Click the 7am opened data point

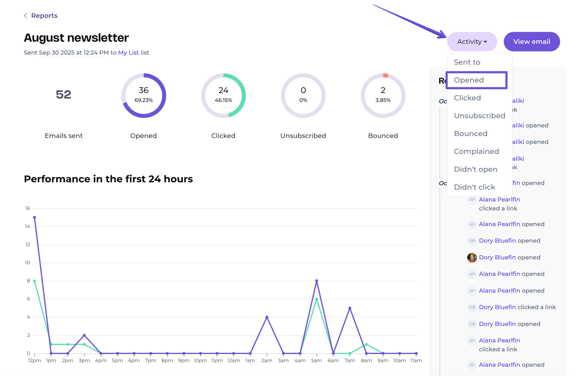pyautogui.click(x=350, y=308)
